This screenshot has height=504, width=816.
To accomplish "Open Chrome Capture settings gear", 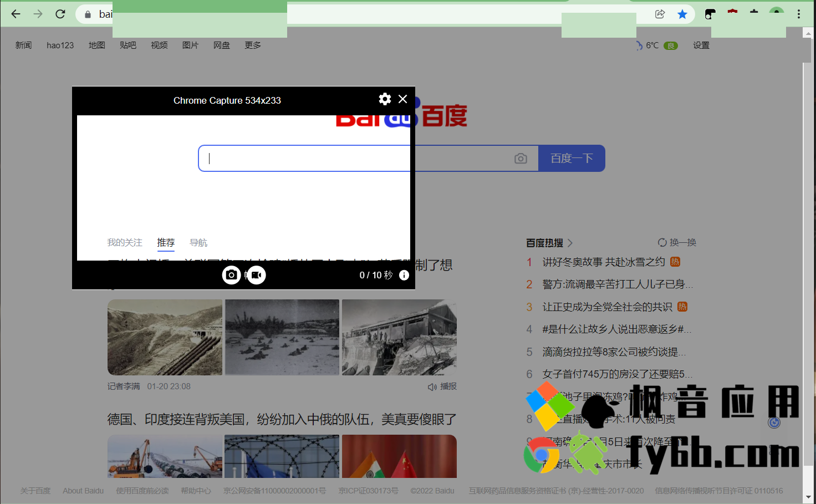I will coord(385,99).
